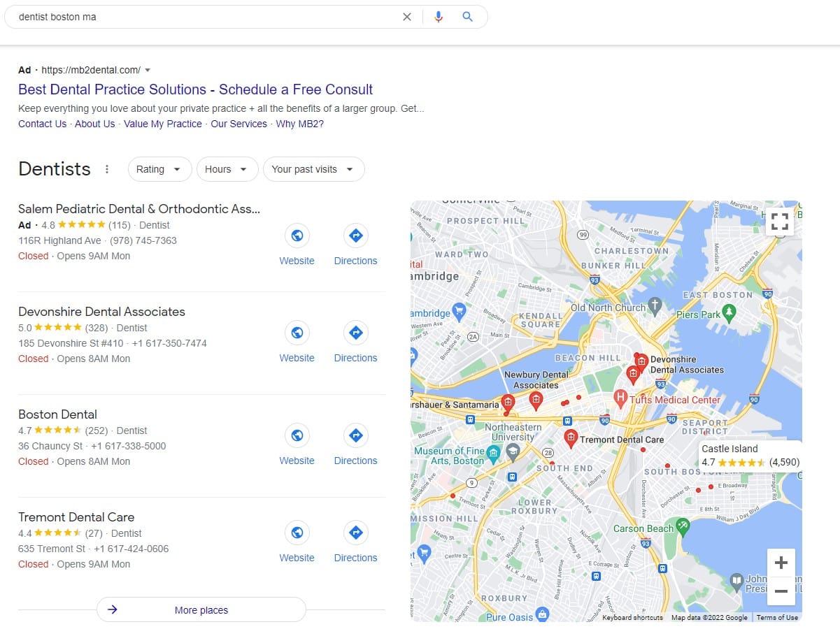Open the About Us ad sitelink

(x=94, y=124)
